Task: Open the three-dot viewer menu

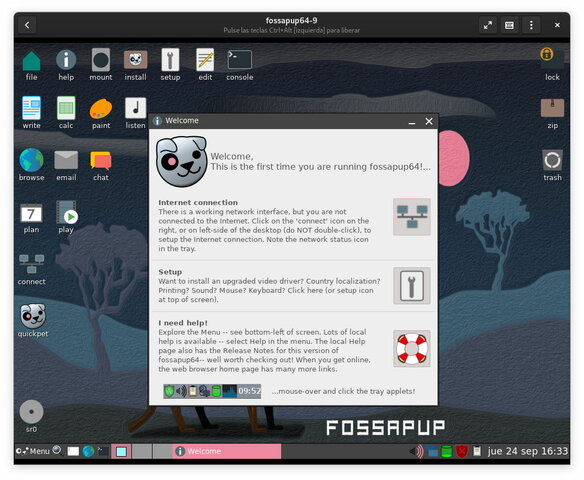Action: coord(531,25)
